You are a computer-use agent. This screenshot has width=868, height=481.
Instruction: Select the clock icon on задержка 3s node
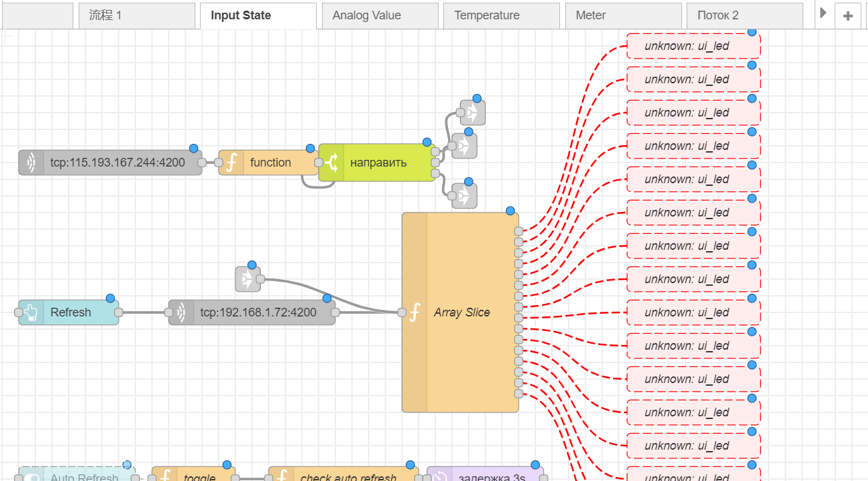[439, 476]
